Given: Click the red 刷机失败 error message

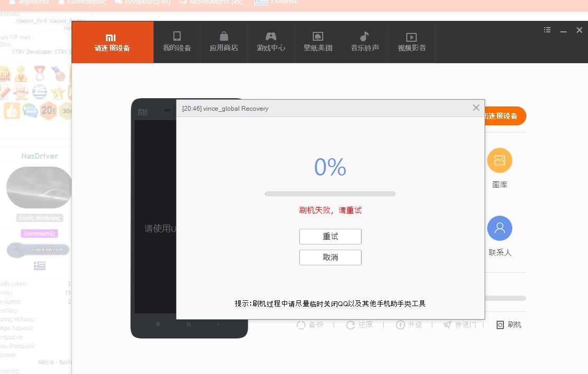Looking at the screenshot, I should coord(331,210).
